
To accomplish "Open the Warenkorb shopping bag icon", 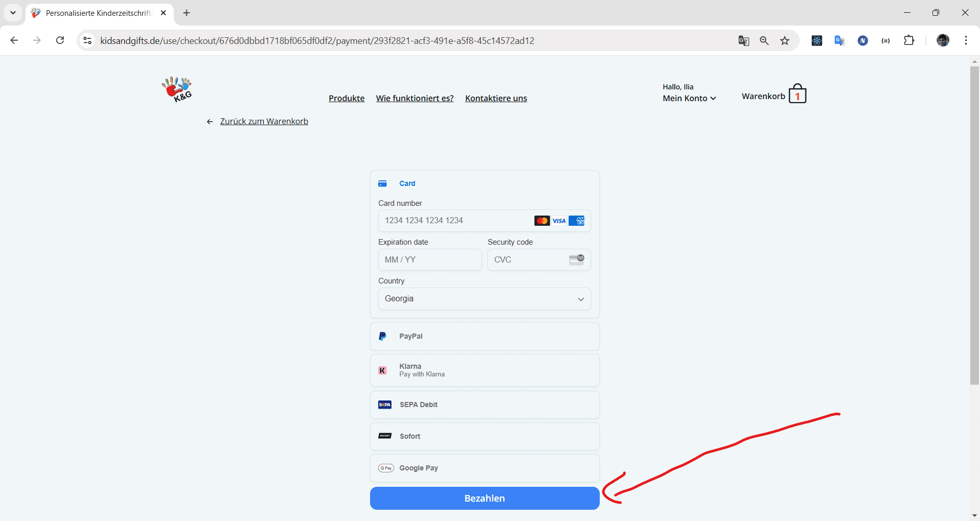I will click(x=797, y=94).
